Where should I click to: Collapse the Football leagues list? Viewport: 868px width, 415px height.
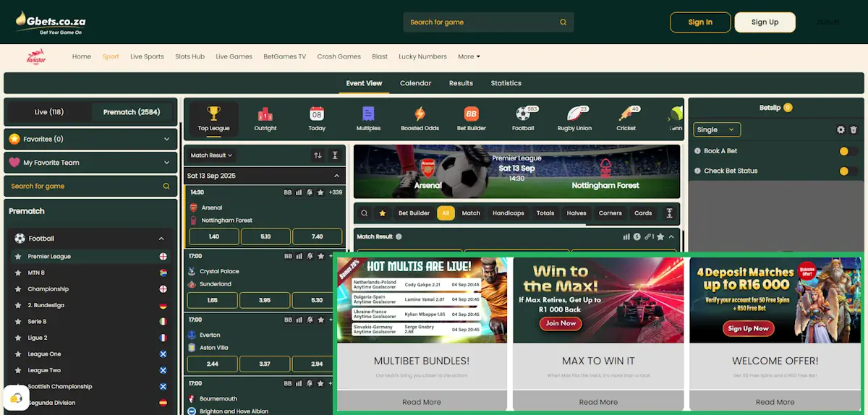tap(161, 239)
